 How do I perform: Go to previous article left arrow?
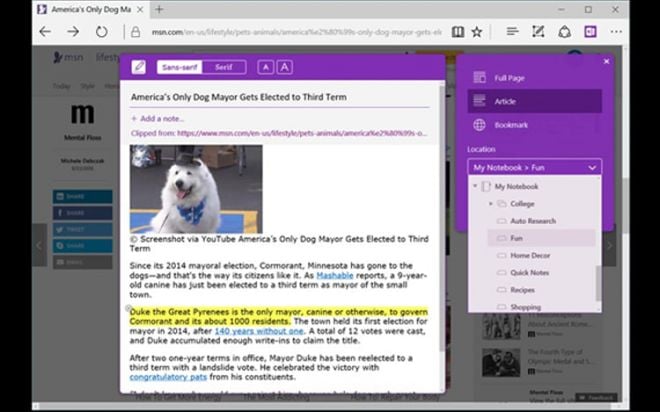39,245
